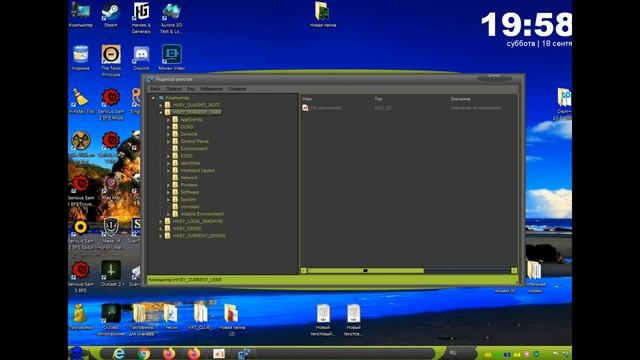Expand the AppEvents subkey
Screen dimensions: 640x360
pos(168,120)
